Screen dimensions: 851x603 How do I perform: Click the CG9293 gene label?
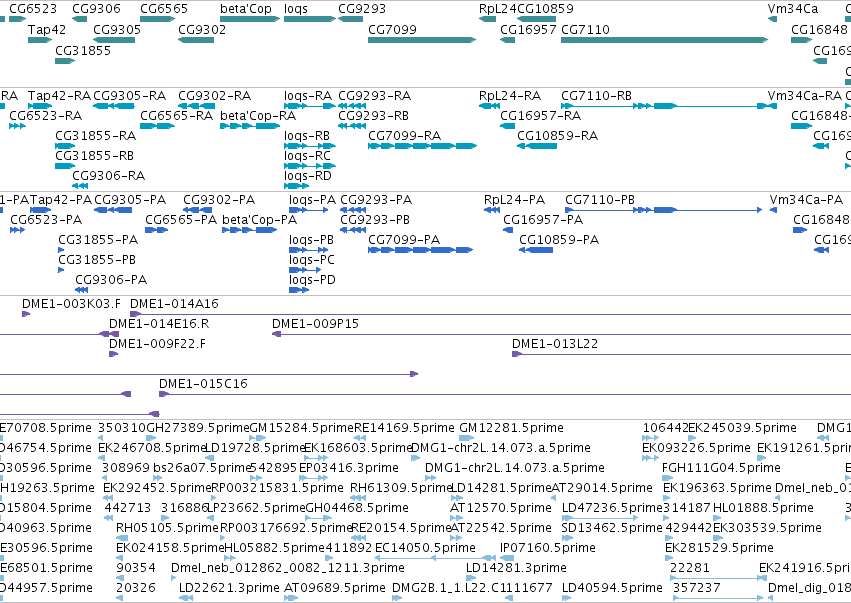(x=362, y=9)
